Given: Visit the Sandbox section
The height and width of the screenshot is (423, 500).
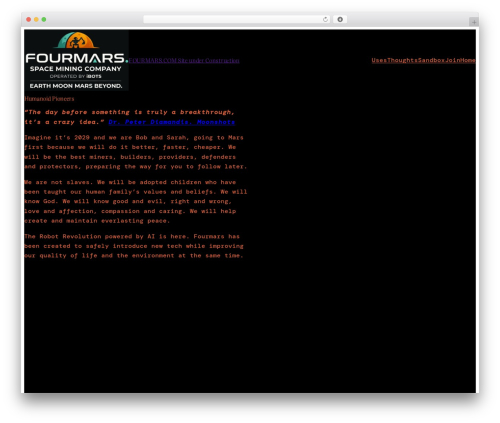Looking at the screenshot, I should point(432,60).
